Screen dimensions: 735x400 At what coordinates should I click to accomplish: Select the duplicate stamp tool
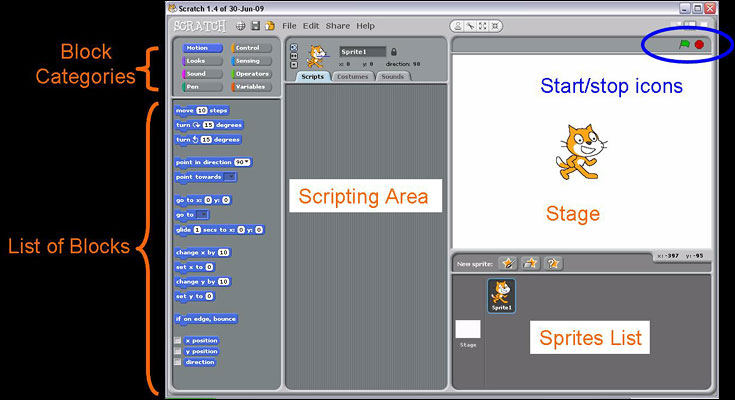coord(458,26)
